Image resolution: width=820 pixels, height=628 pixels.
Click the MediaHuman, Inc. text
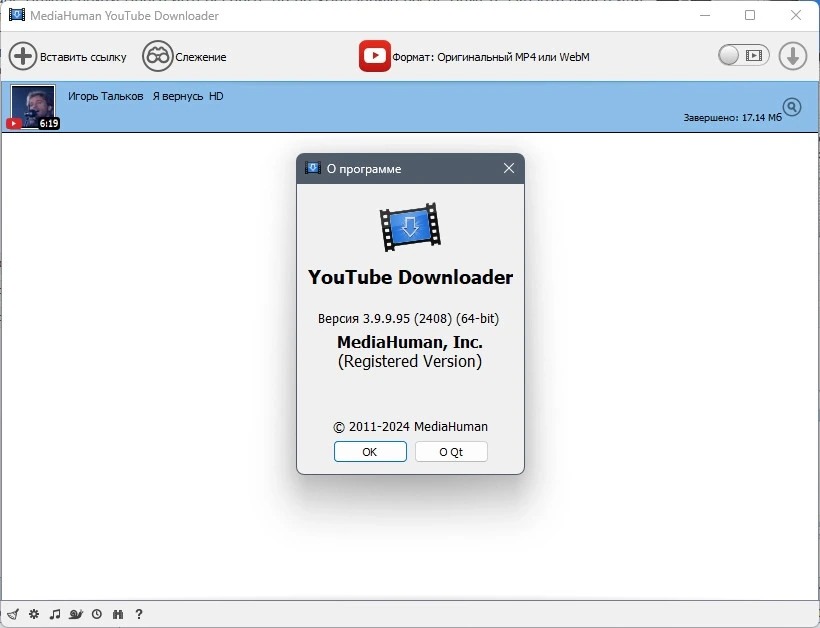pos(410,342)
